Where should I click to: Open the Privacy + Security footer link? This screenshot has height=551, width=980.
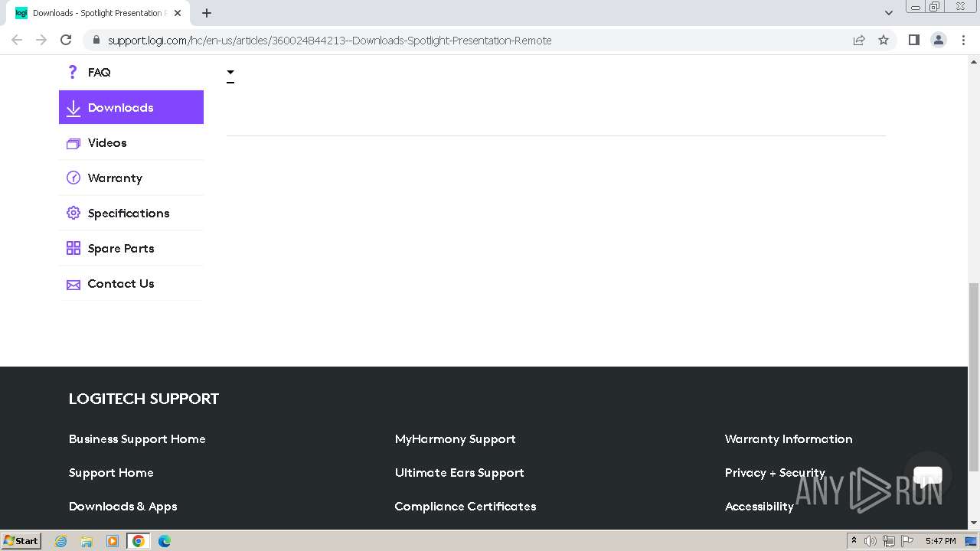(775, 473)
